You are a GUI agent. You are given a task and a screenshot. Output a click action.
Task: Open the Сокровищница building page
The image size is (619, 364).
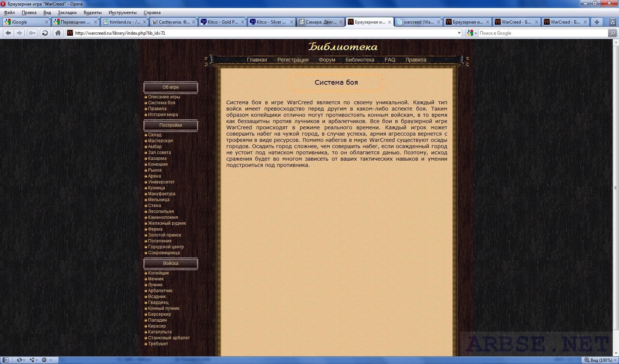(164, 253)
